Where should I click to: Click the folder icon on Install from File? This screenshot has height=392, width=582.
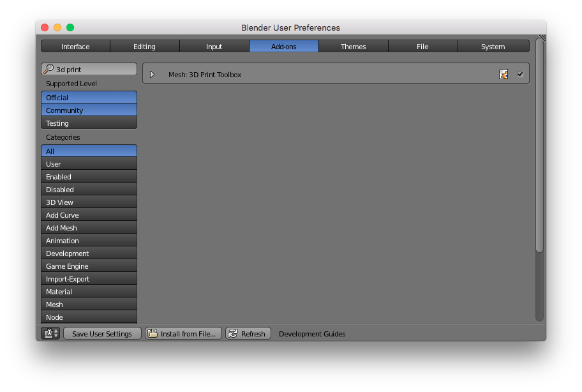(x=152, y=333)
